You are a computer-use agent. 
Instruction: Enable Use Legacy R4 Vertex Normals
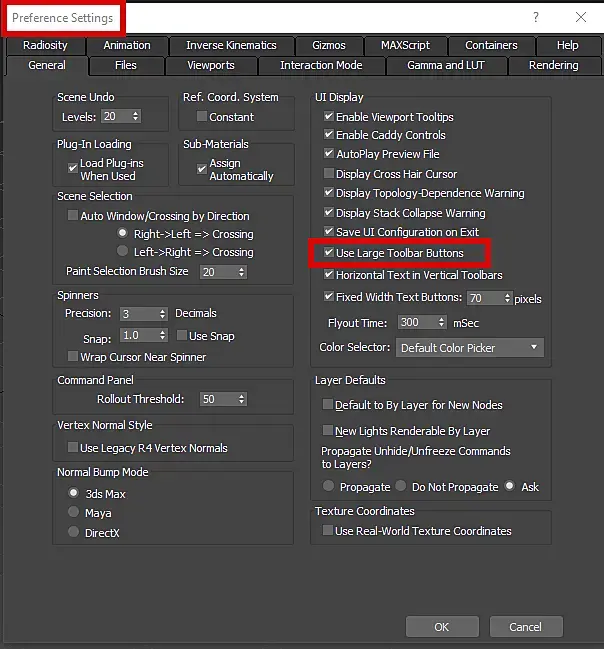tap(72, 447)
